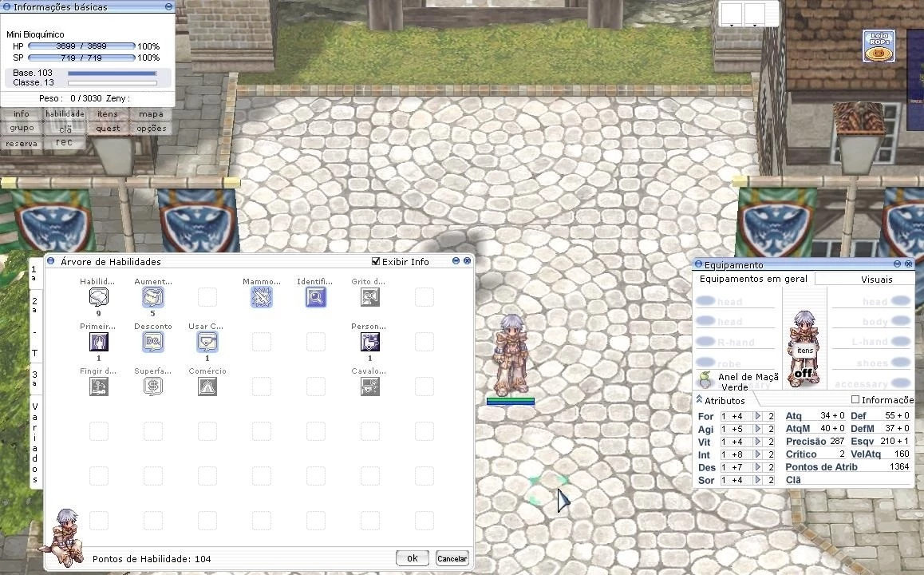This screenshot has height=575, width=924.
Task: Click the Usar C... skill icon
Action: click(207, 342)
